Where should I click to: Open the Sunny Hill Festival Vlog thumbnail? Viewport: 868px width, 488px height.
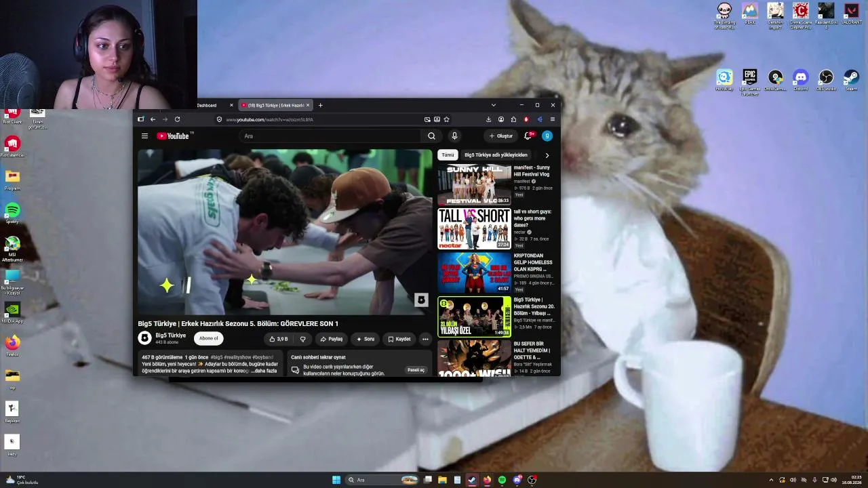coord(474,184)
